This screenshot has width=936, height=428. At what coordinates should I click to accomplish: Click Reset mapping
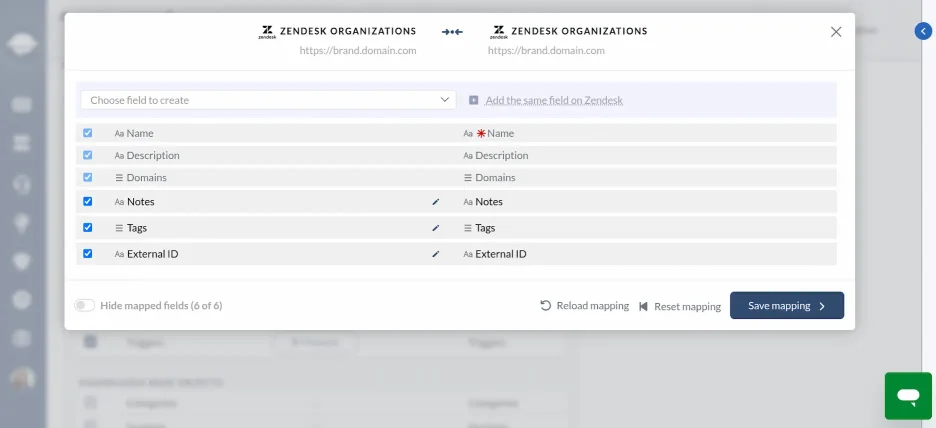(679, 306)
